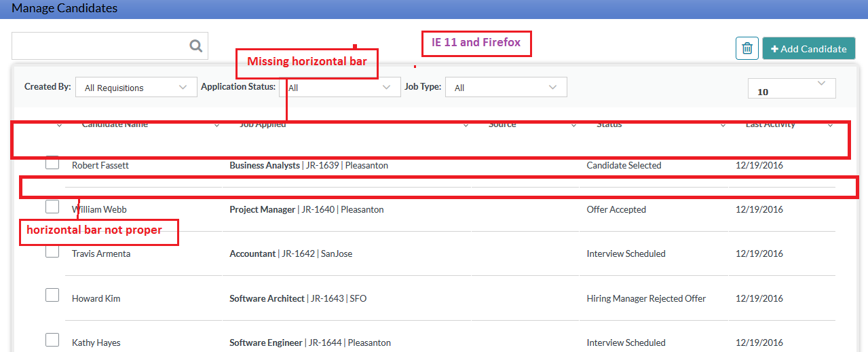The width and height of the screenshot is (868, 352).
Task: Tick the checkbox for Robert Fassett
Action: tap(52, 163)
